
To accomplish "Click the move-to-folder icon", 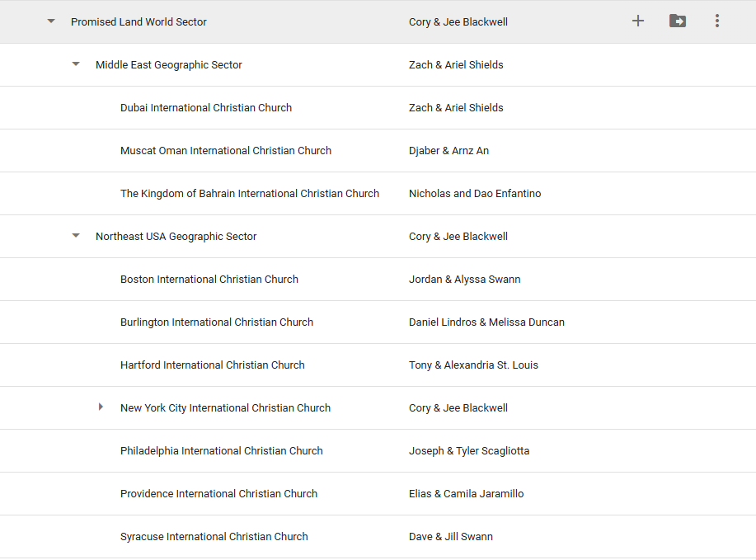I will [x=677, y=21].
